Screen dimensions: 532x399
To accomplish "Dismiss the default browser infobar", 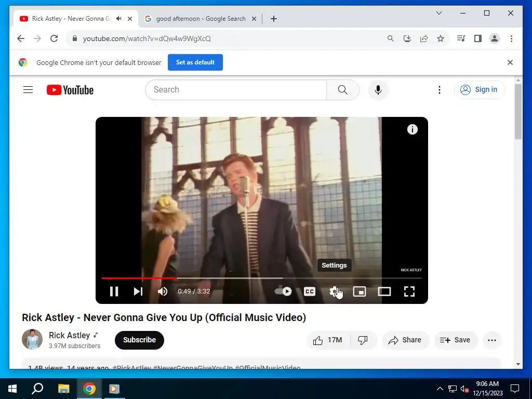I will point(510,62).
